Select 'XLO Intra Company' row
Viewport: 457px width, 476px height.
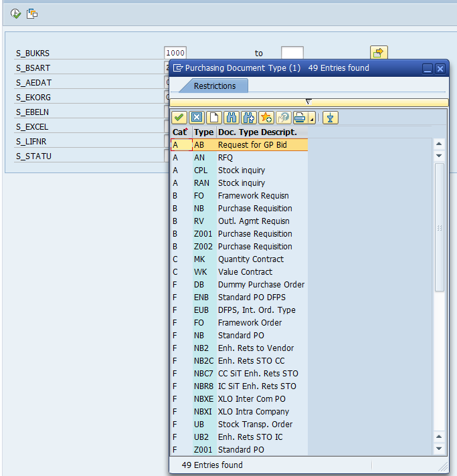pos(240,412)
